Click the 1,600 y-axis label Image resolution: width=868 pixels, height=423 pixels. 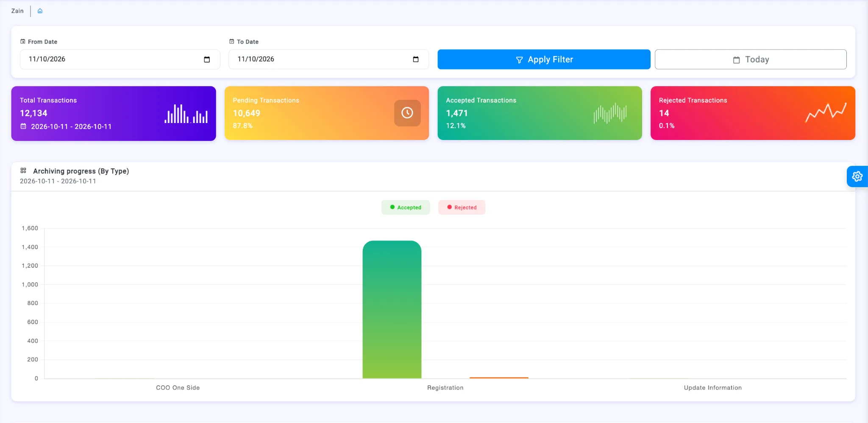[x=30, y=228]
